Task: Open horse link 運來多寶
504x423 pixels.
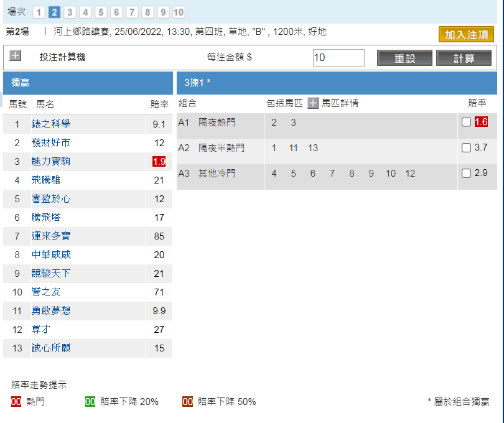Action: tap(51, 236)
